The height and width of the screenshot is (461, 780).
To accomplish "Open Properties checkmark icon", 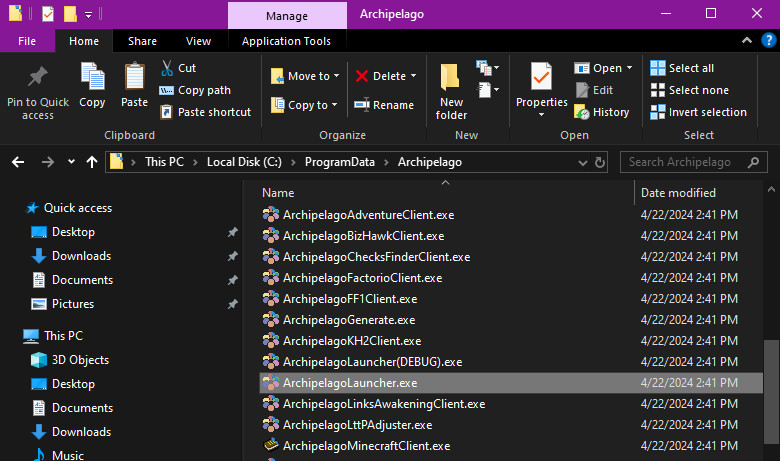I will (541, 78).
